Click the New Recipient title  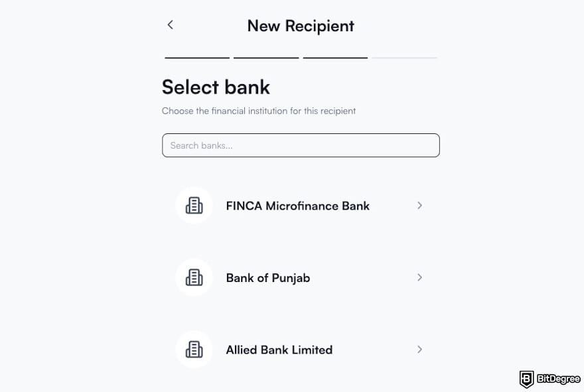300,26
